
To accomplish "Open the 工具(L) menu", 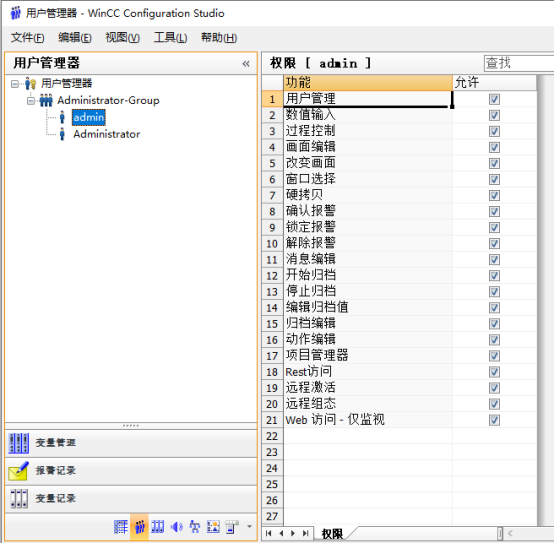I will 170,37.
